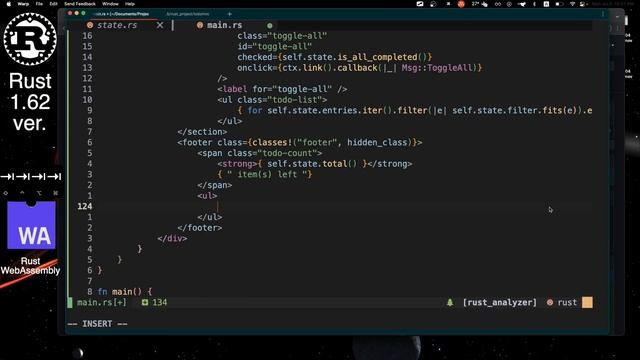Click is_all_completed() in checked attribute

point(382,57)
